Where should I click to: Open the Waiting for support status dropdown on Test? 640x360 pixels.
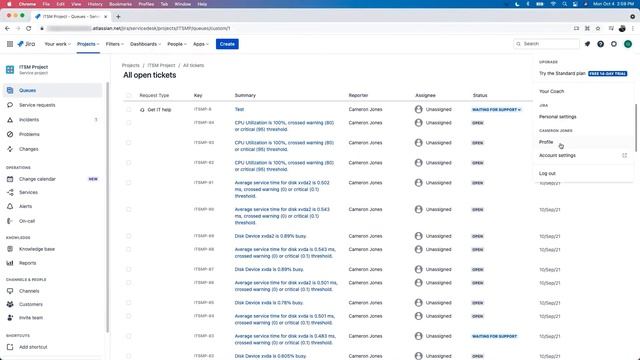click(x=496, y=109)
